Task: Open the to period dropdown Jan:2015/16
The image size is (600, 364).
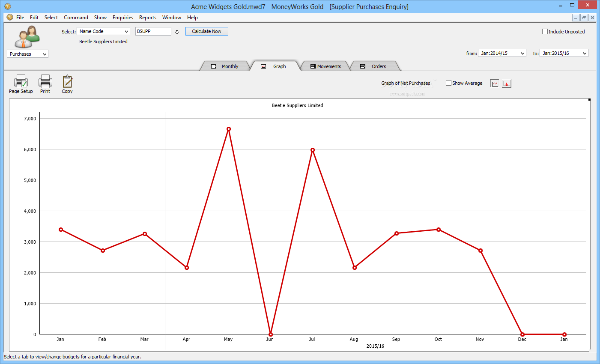Action: 564,53
